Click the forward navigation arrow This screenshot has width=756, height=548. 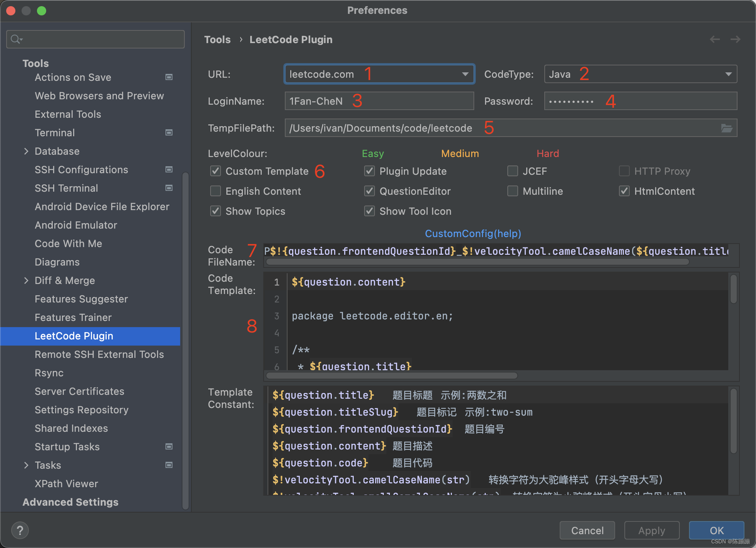click(735, 39)
